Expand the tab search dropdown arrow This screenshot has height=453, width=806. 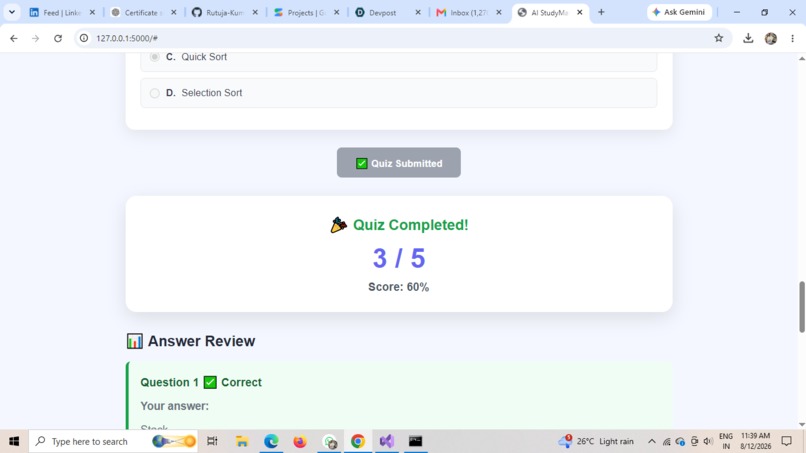coord(12,12)
